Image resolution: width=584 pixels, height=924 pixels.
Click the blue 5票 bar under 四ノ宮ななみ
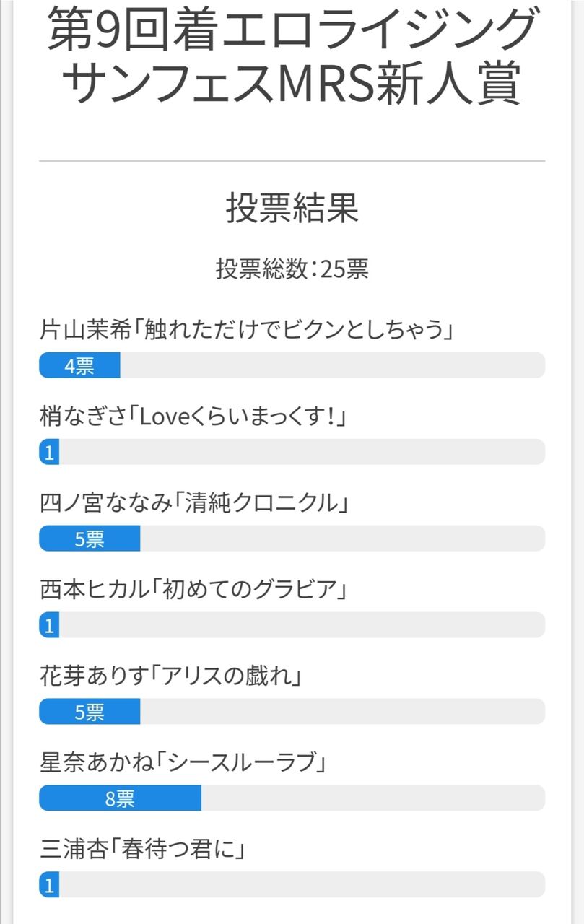pos(90,539)
